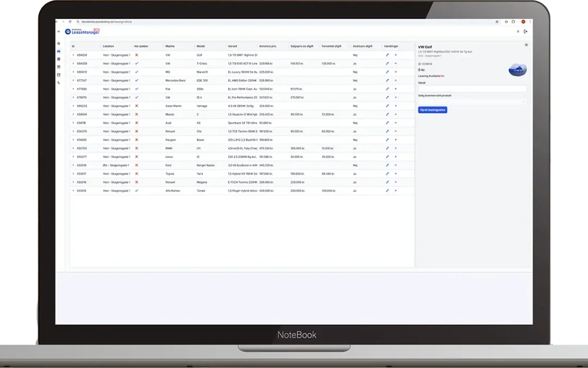The image size is (588, 368).
Task: Expand the Ford Ranger Raptor row 655018
Action: [x=73, y=165]
